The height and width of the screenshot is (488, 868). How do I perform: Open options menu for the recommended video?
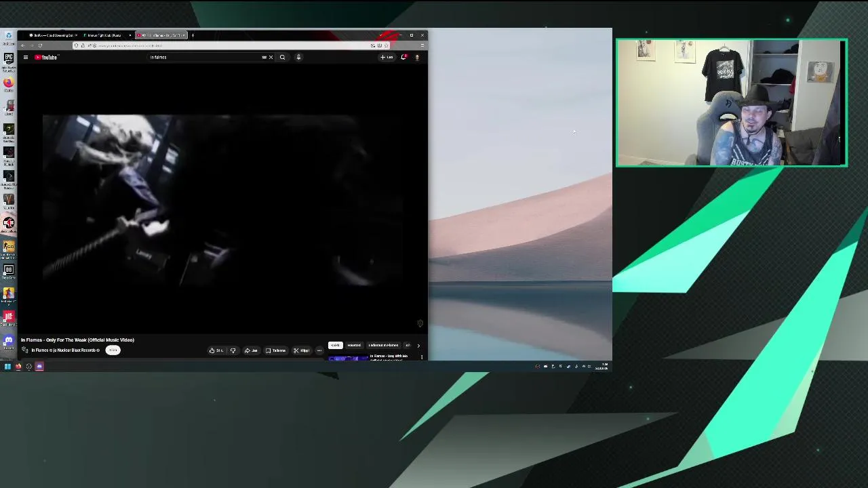pyautogui.click(x=421, y=357)
